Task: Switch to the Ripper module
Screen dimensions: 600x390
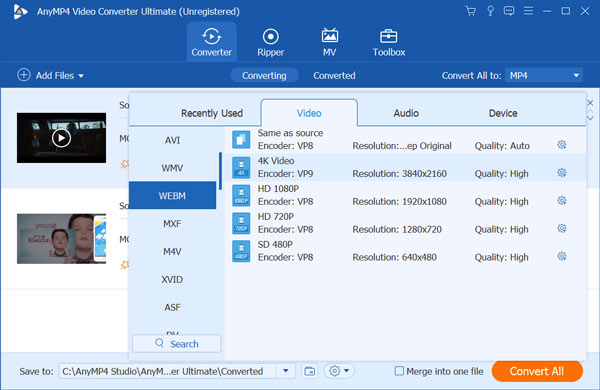Action: tap(271, 42)
